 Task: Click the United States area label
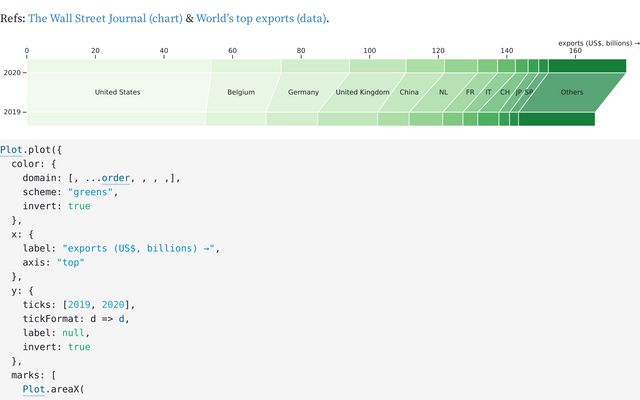pyautogui.click(x=118, y=92)
